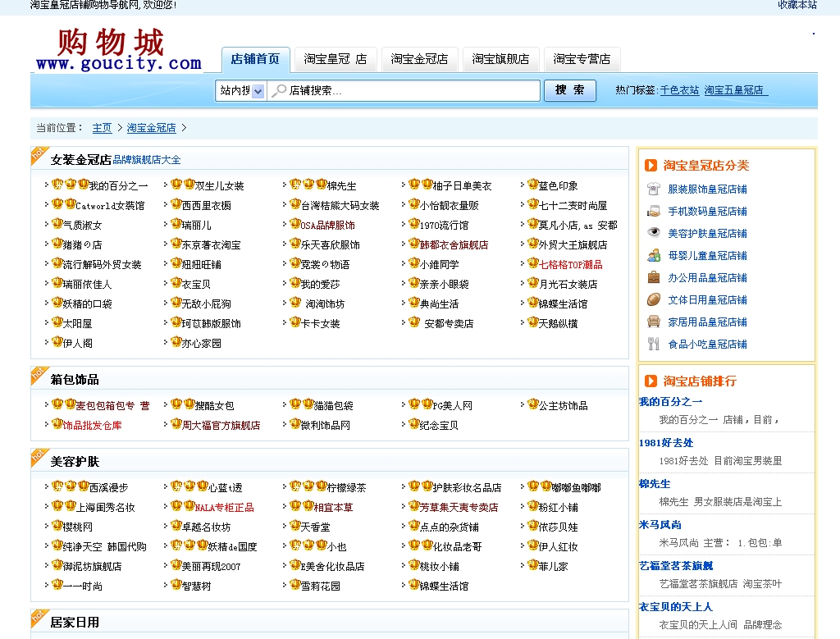This screenshot has width=840, height=639.
Task: Open the 千色衣站 hot tag link
Action: point(679,90)
